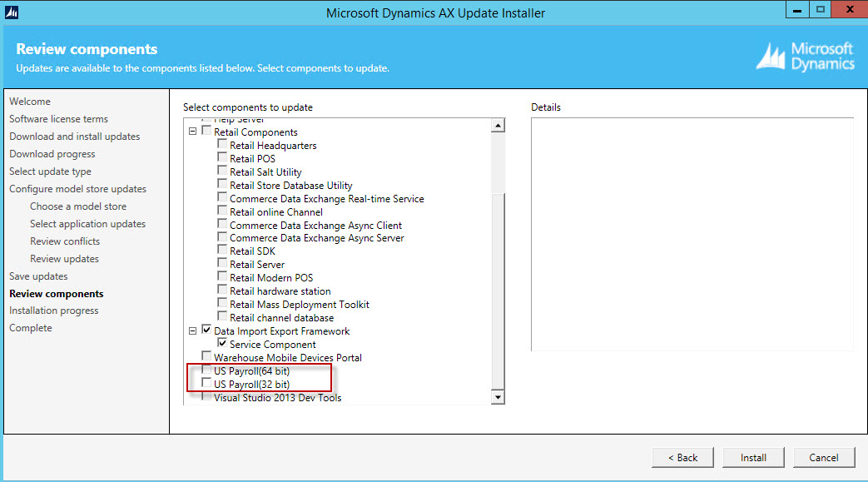868x482 pixels.
Task: Click the Microsoft Dynamics logo in header
Action: pyautogui.click(x=805, y=56)
